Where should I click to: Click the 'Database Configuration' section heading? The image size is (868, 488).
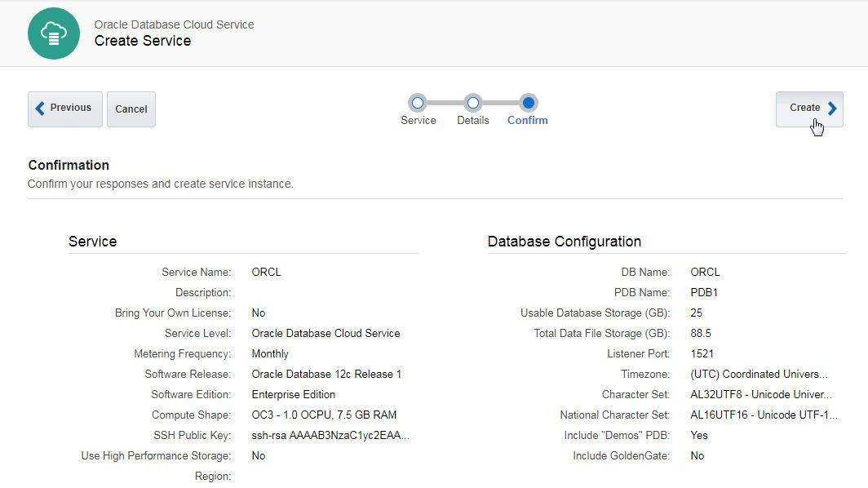[x=564, y=242]
